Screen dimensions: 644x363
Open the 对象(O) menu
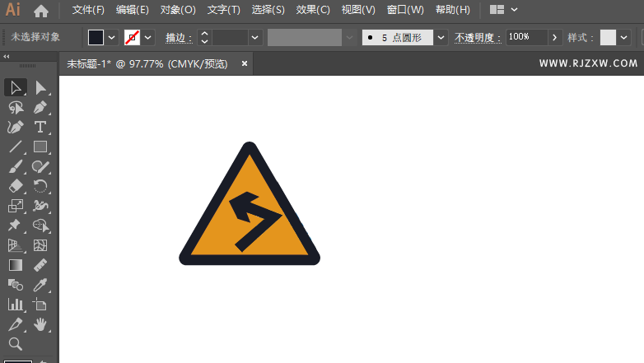178,10
